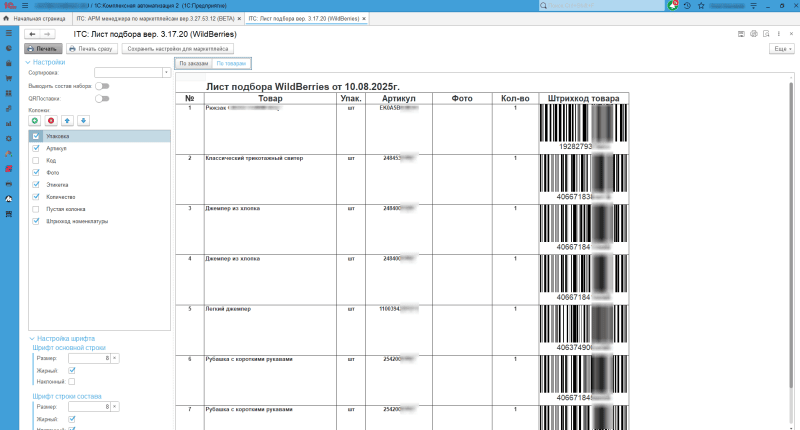
Task: Uncheck the 'Фото' column checkbox
Action: [36, 172]
